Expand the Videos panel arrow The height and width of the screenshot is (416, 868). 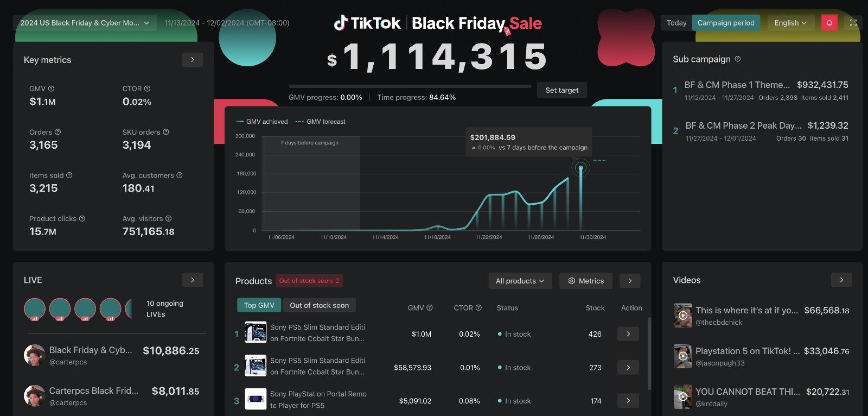(841, 280)
